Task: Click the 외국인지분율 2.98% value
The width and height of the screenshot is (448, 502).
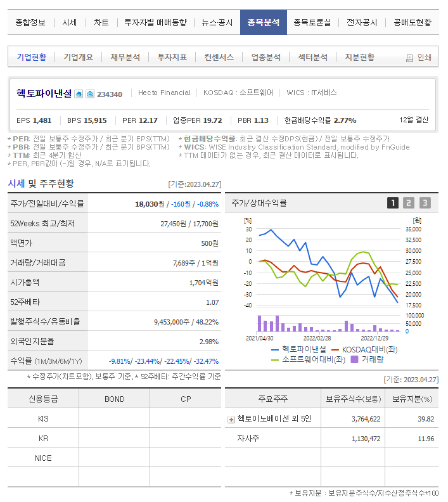Action: (209, 342)
